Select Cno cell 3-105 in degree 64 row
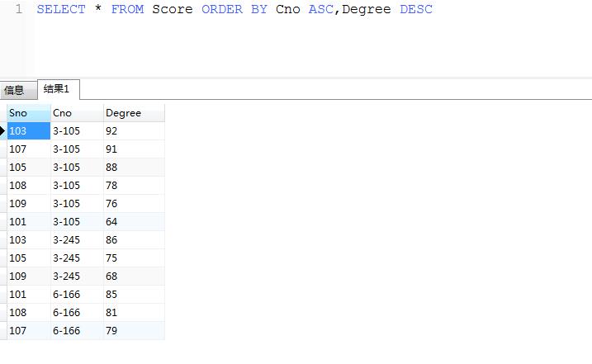Viewport: 592px width, 364px height. click(x=77, y=222)
